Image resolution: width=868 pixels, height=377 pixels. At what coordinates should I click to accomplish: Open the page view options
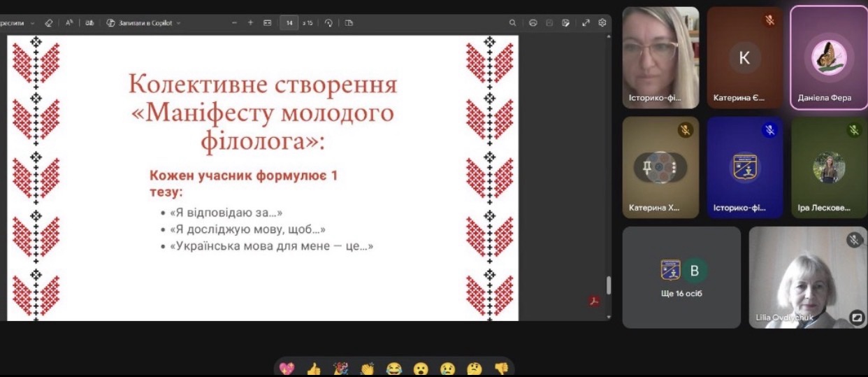pyautogui.click(x=349, y=22)
